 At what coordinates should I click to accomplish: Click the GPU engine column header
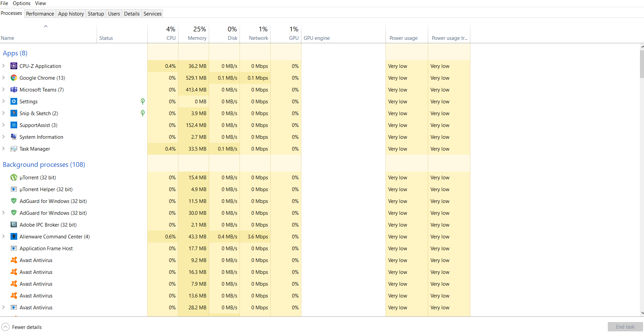tap(343, 33)
